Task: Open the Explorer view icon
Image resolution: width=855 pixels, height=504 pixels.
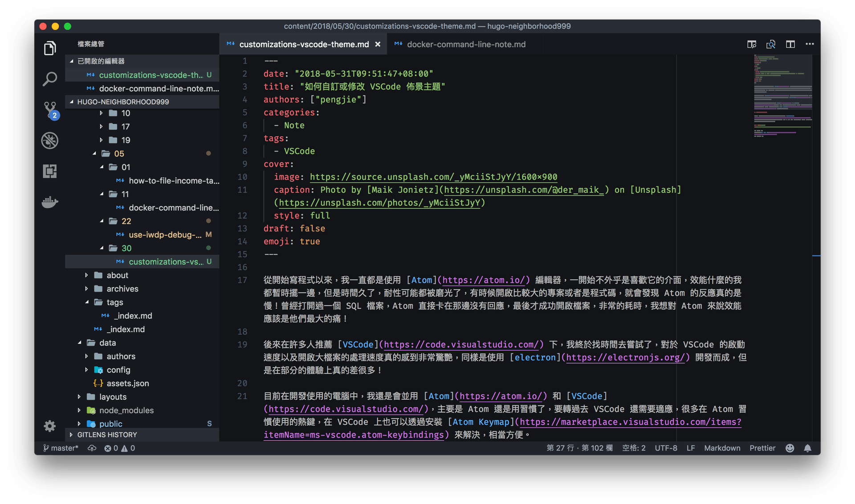Action: [50, 48]
